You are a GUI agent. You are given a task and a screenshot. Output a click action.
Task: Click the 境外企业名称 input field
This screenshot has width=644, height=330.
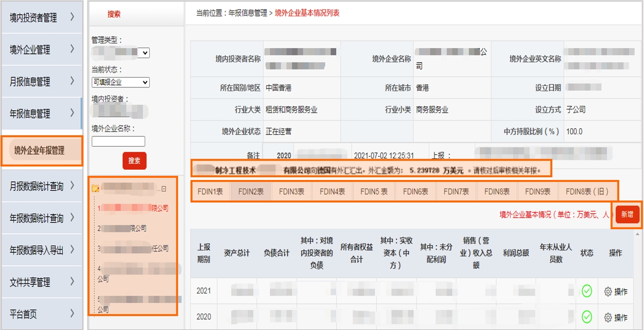click(118, 141)
